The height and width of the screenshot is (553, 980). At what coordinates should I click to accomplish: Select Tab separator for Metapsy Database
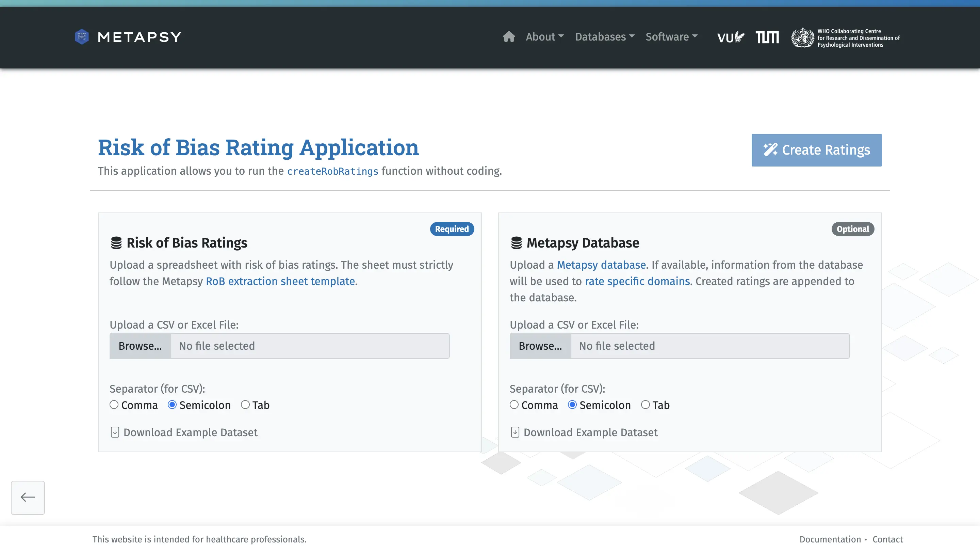click(646, 405)
